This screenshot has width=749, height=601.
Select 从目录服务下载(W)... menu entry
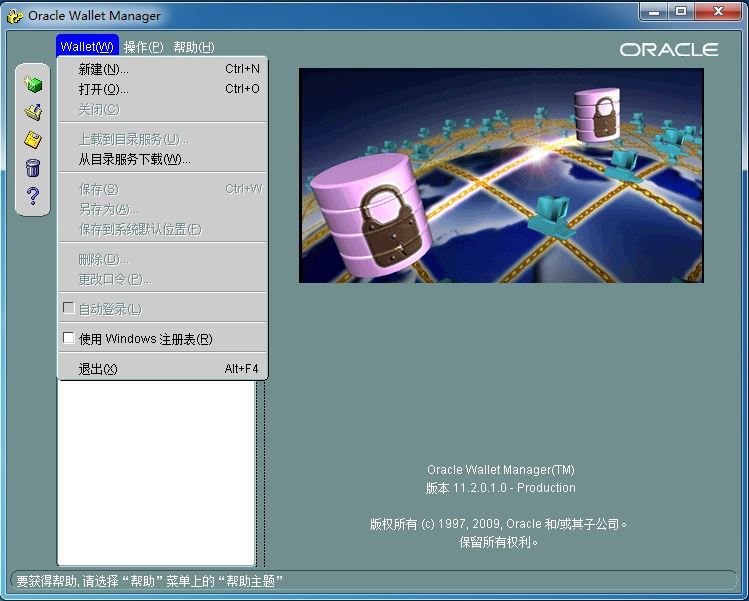(x=162, y=159)
